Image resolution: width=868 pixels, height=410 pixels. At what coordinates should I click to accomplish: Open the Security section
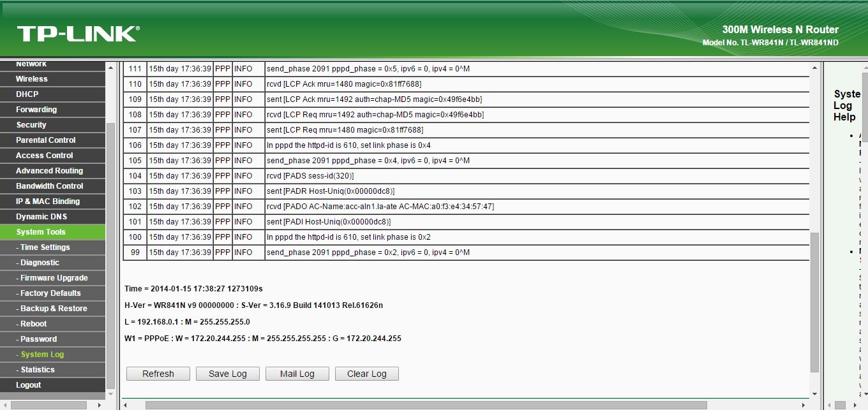pyautogui.click(x=30, y=124)
